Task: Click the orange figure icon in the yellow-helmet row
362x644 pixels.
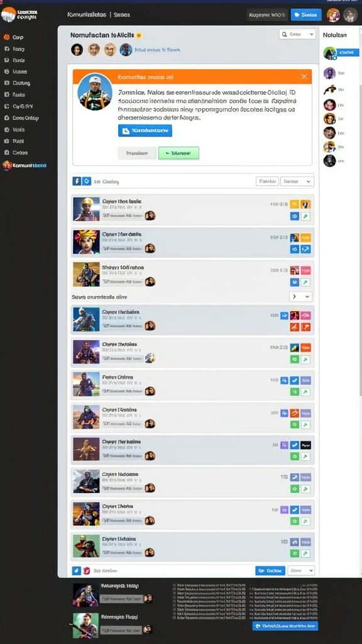Action: point(306,204)
